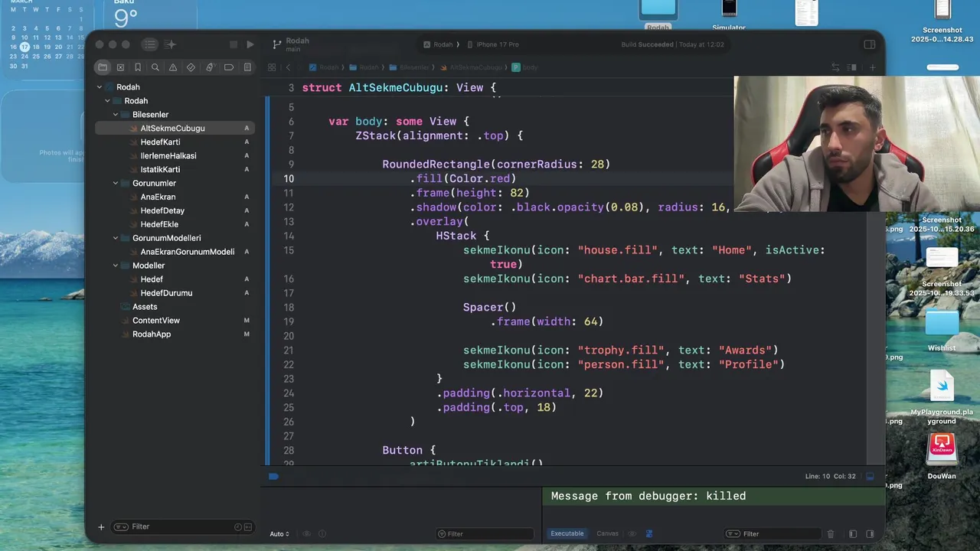Open the Source Control navigator icon
980x551 pixels.
pyautogui.click(x=120, y=67)
